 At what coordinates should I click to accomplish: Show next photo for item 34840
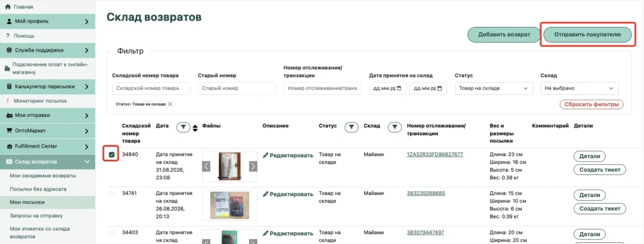(x=253, y=167)
